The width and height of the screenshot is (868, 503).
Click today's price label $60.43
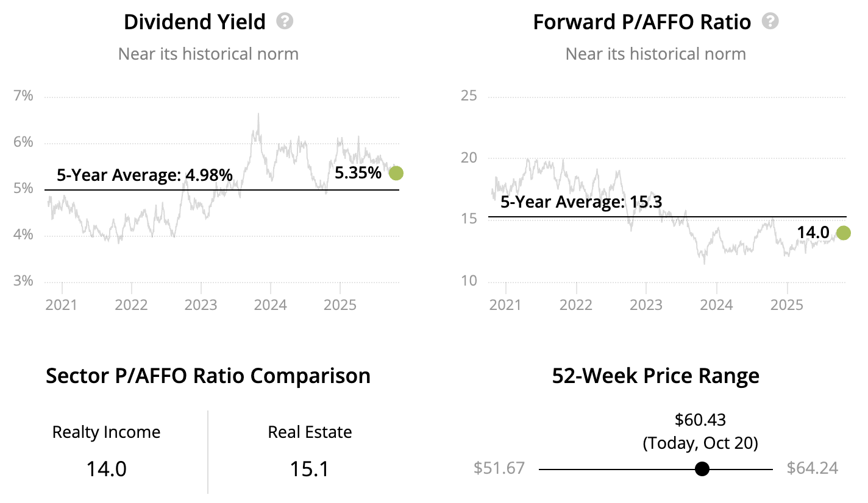pos(700,420)
